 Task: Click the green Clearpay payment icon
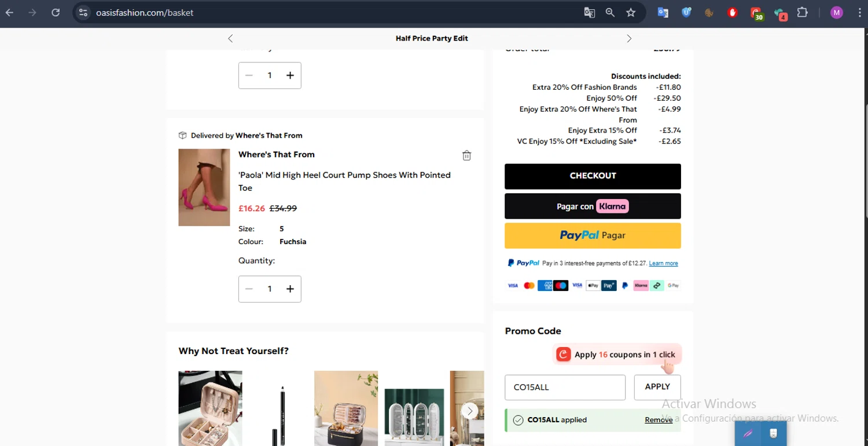pos(657,285)
